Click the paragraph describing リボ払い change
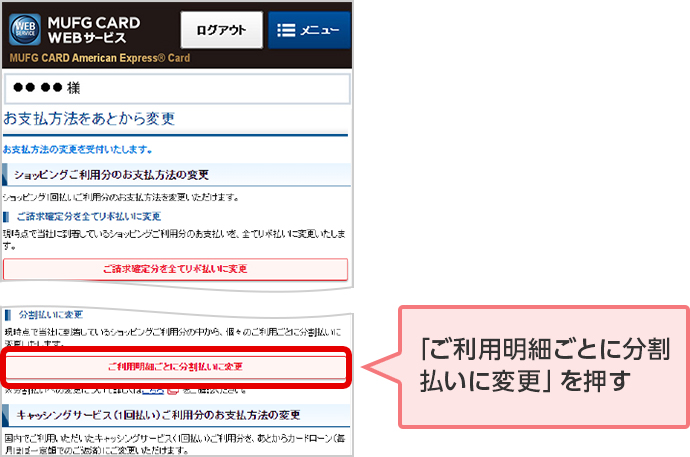This screenshot has width=690, height=457. [x=175, y=238]
